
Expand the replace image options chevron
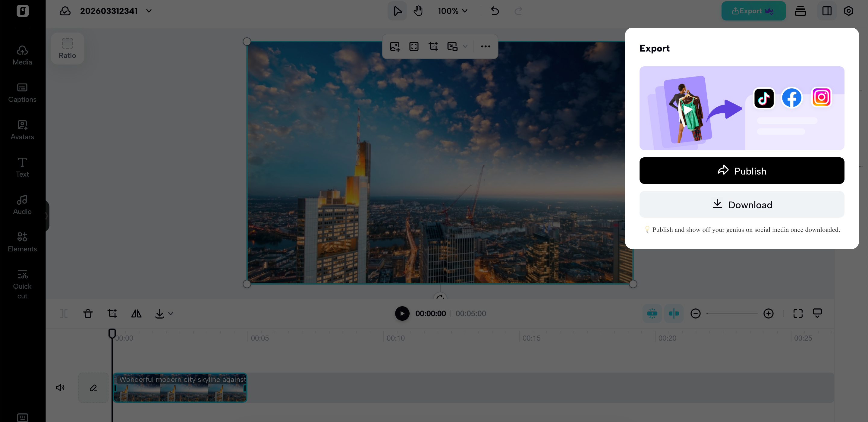pos(466,46)
